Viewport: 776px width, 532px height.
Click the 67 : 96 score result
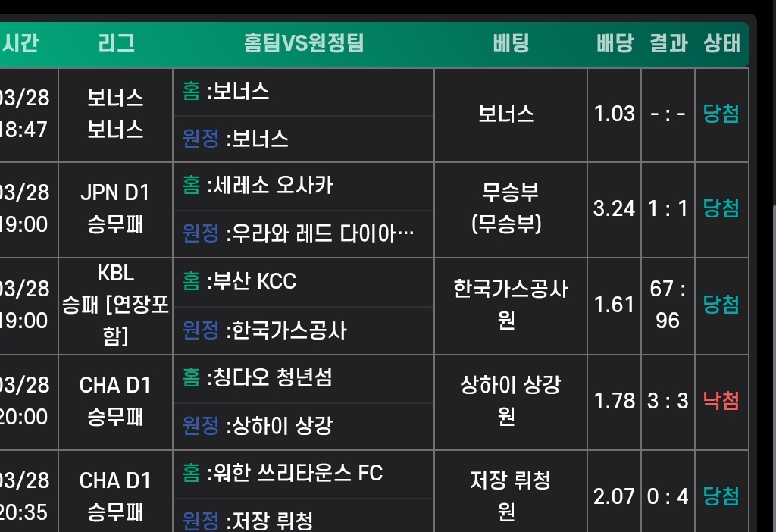tap(668, 305)
